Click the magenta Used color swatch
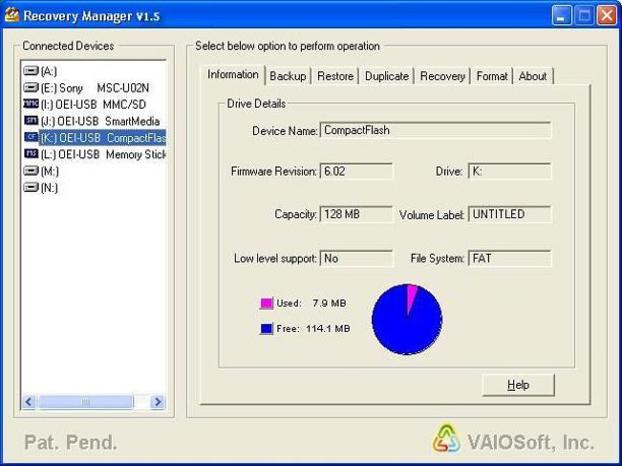This screenshot has height=466, width=622. point(266,303)
